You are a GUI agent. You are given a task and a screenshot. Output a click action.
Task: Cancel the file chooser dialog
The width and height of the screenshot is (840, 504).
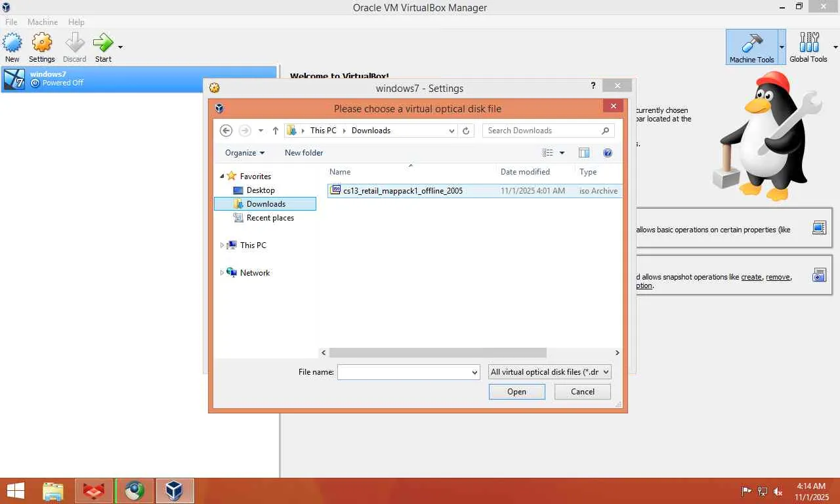(582, 392)
